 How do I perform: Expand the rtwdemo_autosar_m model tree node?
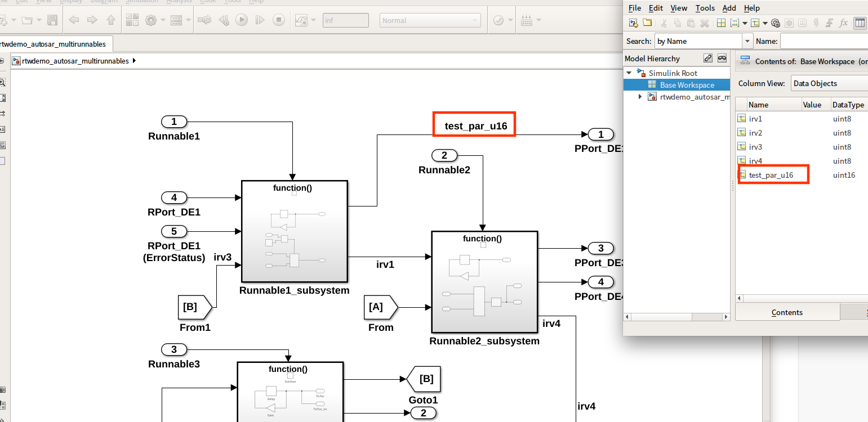tap(640, 97)
